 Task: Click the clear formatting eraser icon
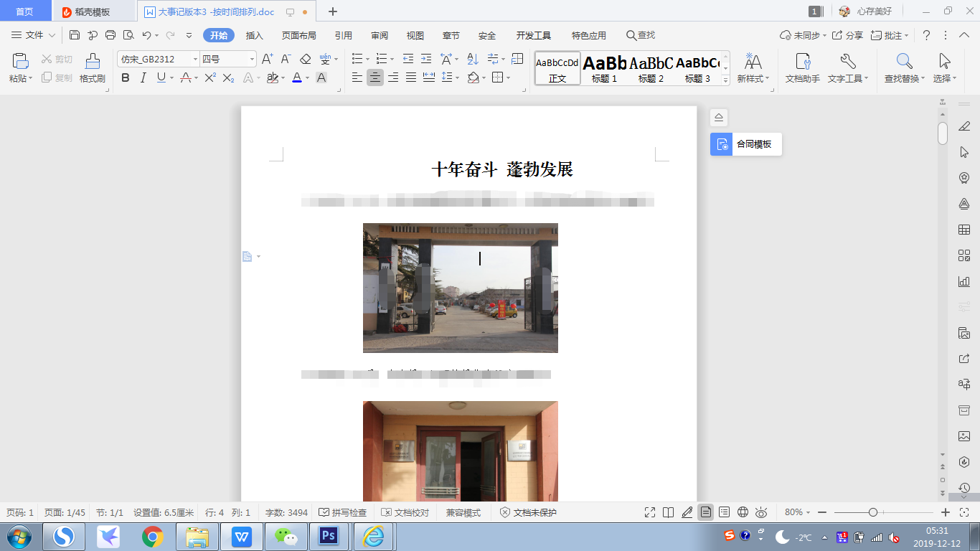[306, 59]
